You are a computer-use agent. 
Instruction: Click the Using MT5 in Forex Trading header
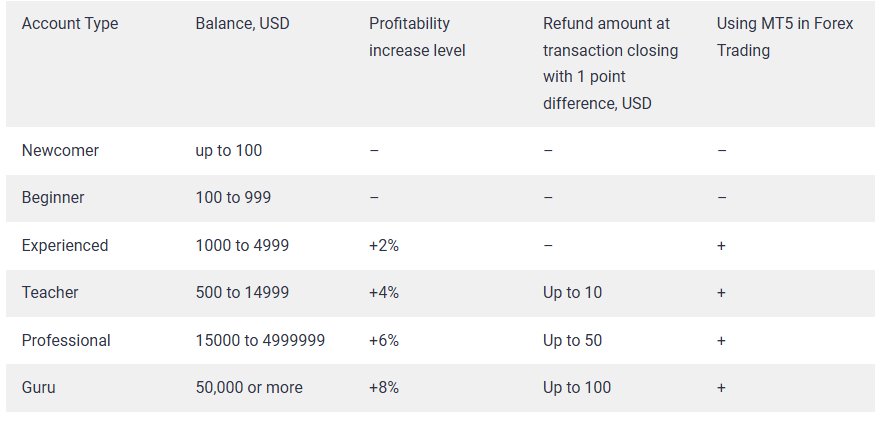pyautogui.click(x=785, y=36)
